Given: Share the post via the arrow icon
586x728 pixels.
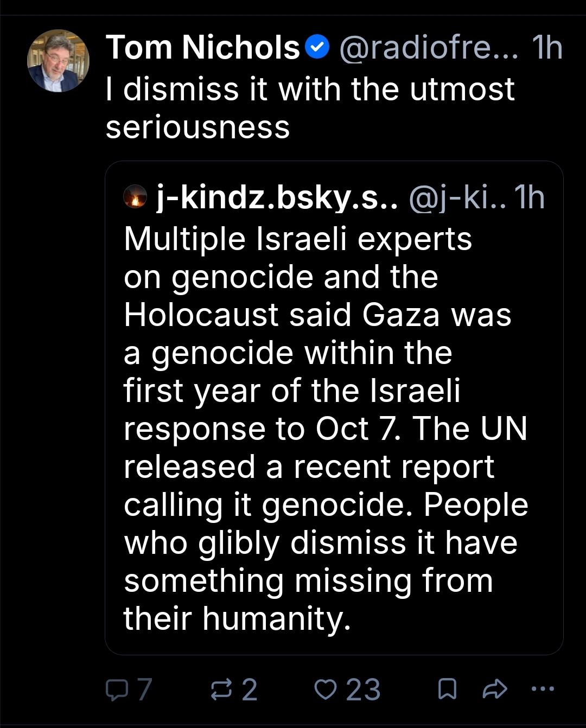Looking at the screenshot, I should point(494,689).
